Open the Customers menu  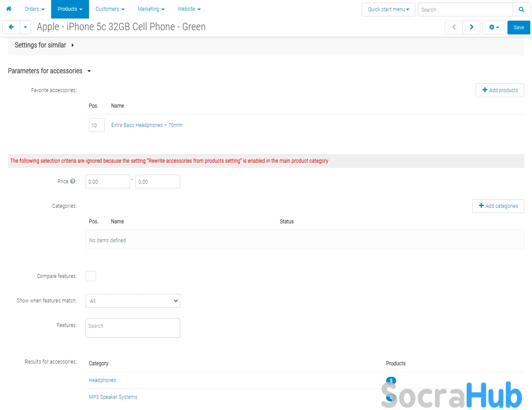(110, 9)
